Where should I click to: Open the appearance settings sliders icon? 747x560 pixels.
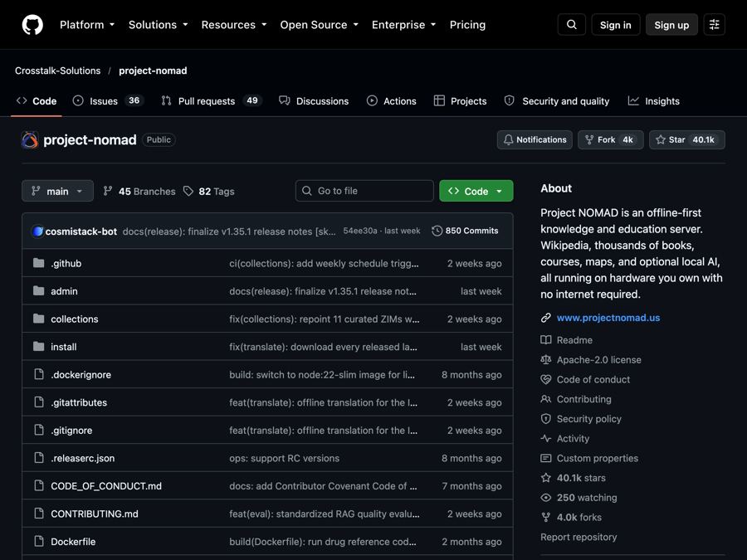pyautogui.click(x=714, y=25)
